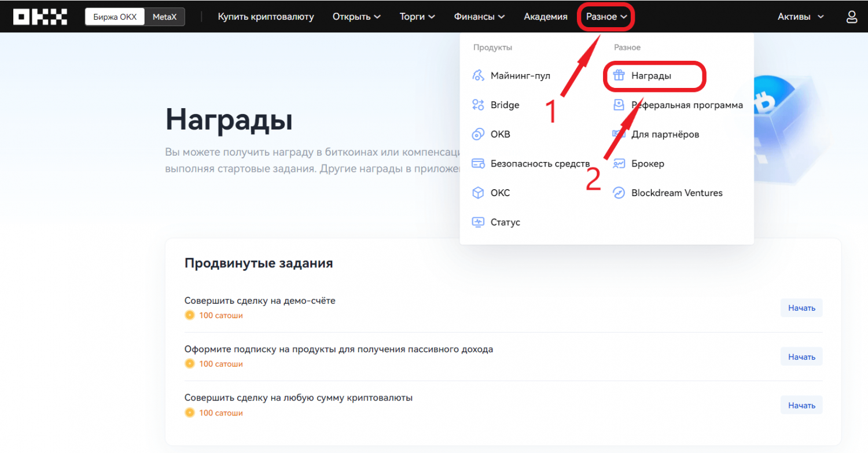Click the Продвинутые задания heading
This screenshot has height=453, width=868.
coord(259,263)
